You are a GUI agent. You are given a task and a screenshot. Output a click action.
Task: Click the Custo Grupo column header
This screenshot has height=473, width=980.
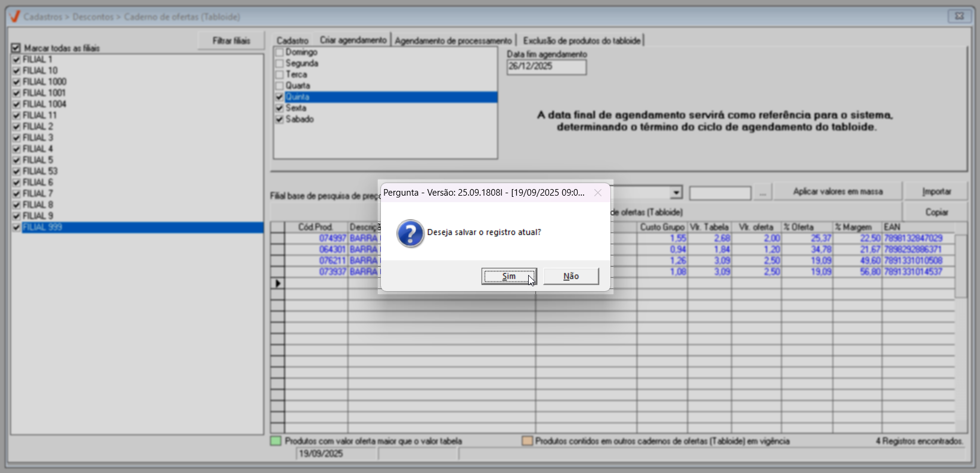pos(662,227)
